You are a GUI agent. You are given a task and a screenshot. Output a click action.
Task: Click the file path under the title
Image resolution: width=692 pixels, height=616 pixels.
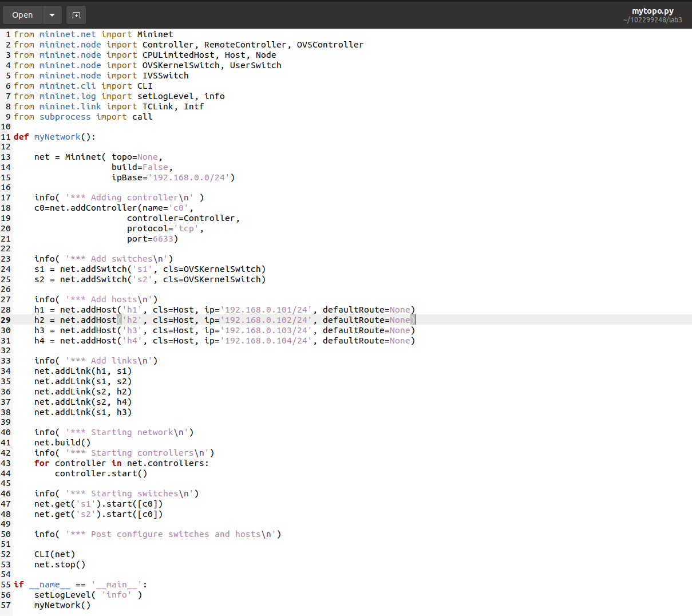pos(653,20)
